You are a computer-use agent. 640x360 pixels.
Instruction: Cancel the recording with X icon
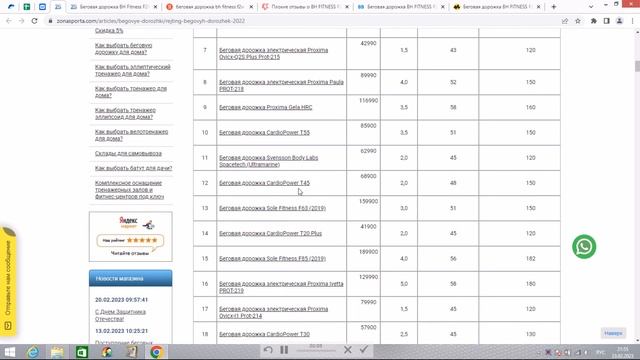click(x=348, y=350)
